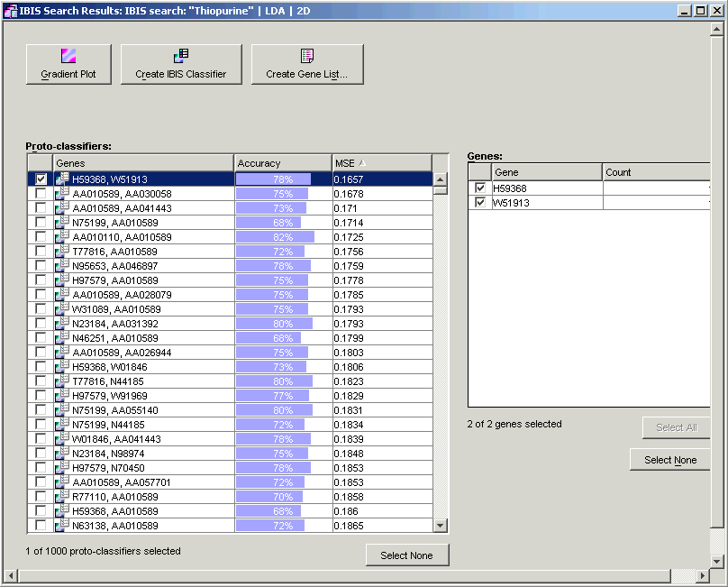
Task: Select the N63138, AA010589 row text
Action: 115,526
